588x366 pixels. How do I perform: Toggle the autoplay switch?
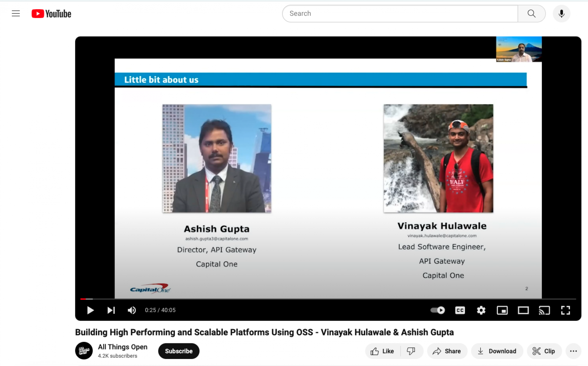(437, 310)
